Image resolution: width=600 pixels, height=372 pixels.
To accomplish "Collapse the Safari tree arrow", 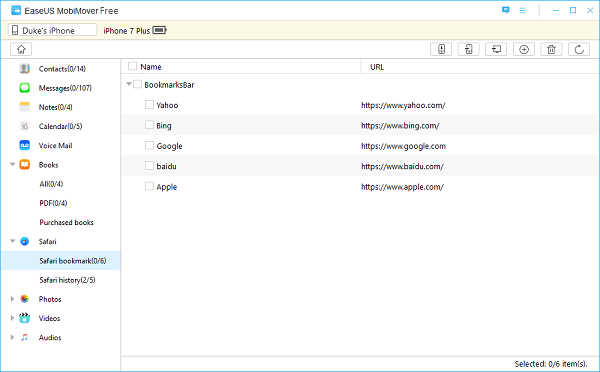I will coord(12,241).
